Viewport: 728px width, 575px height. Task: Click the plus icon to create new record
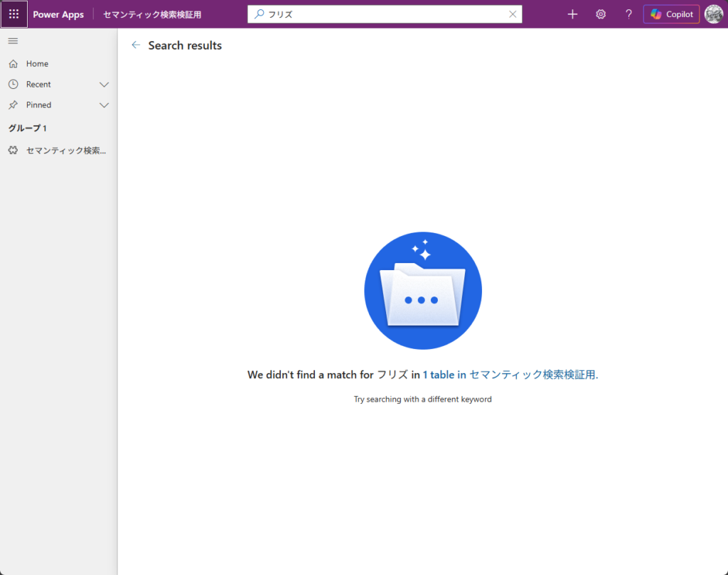[x=572, y=14]
